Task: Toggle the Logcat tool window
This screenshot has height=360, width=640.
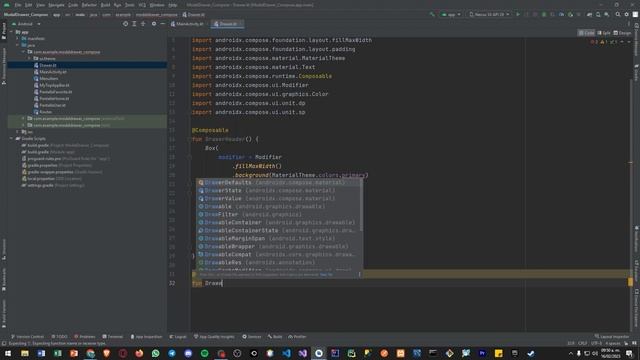Action: coord(178,337)
